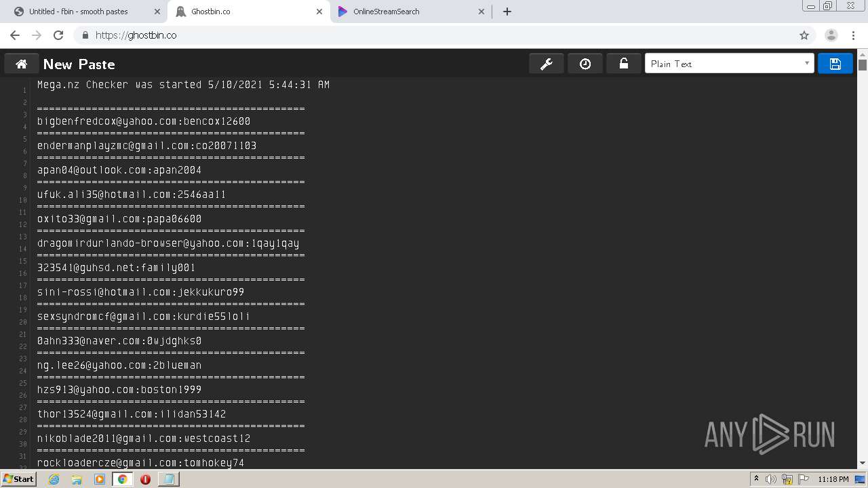Click line with hzs913@yahoo.com
Image resolution: width=868 pixels, height=488 pixels.
coord(119,390)
